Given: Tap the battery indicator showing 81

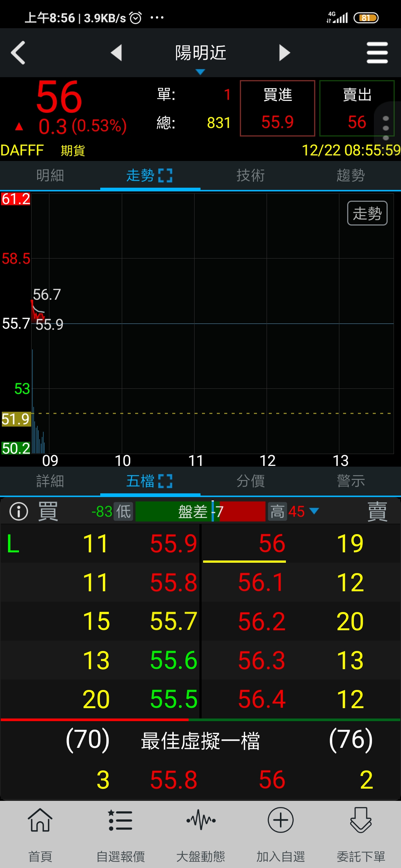Looking at the screenshot, I should coord(366,18).
